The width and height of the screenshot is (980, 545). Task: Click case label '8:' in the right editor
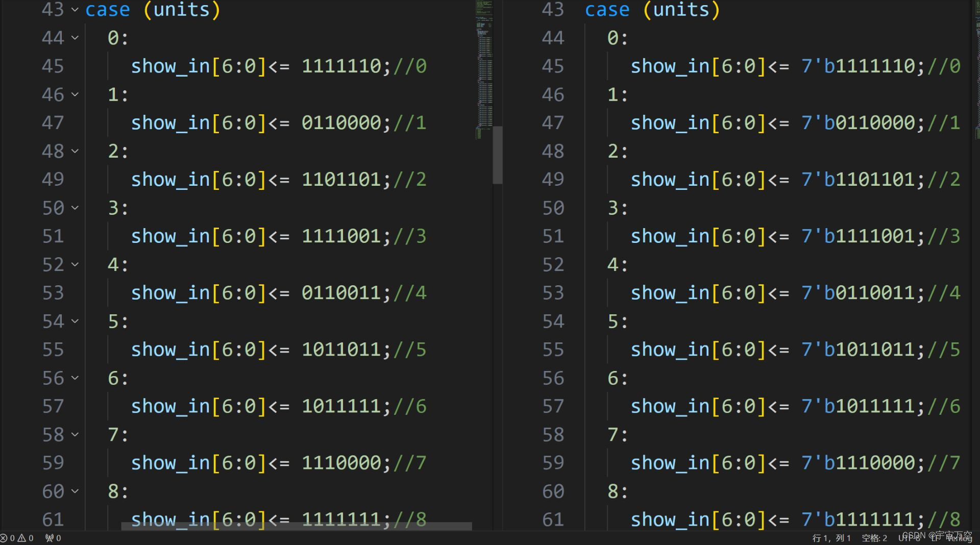(x=618, y=491)
